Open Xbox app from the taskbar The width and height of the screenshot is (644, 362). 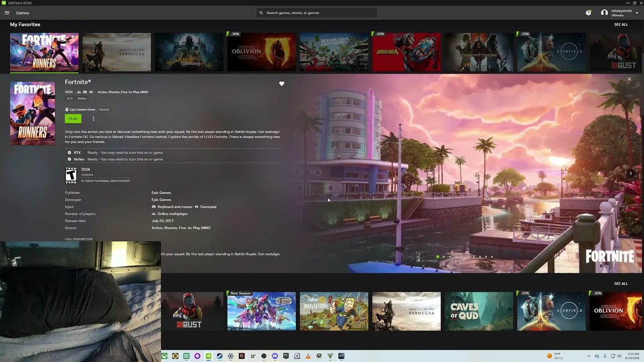coord(164,356)
